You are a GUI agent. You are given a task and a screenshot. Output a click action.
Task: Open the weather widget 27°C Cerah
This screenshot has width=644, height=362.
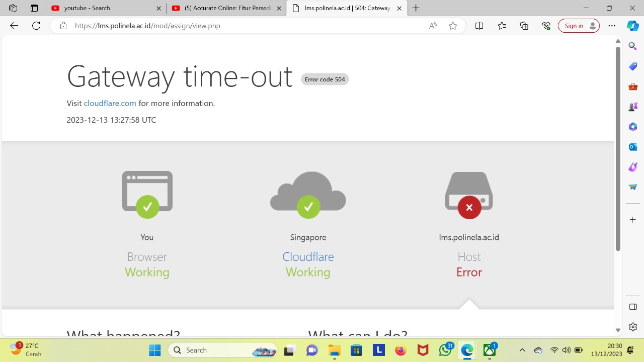tap(26, 349)
